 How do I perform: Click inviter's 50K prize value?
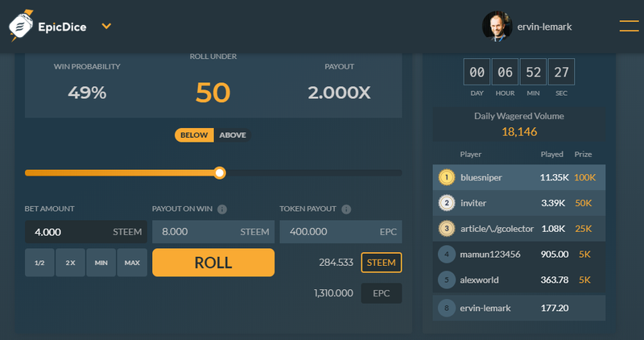click(x=583, y=203)
